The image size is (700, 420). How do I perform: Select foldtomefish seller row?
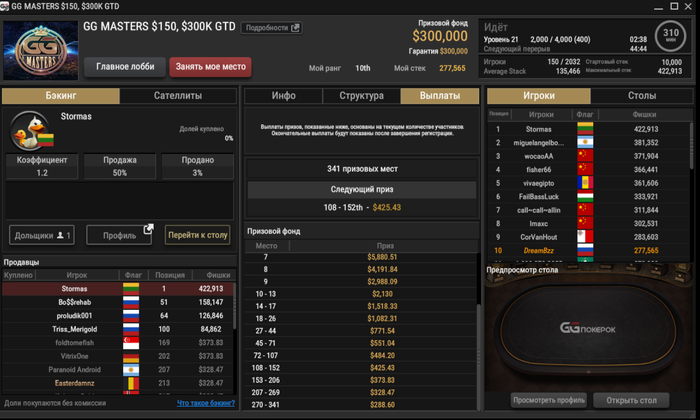tap(118, 343)
